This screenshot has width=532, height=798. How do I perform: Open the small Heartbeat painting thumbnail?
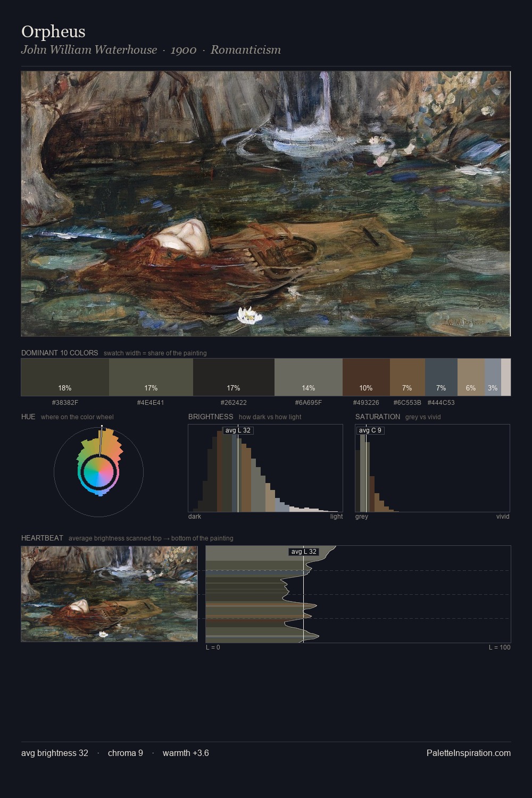(109, 594)
